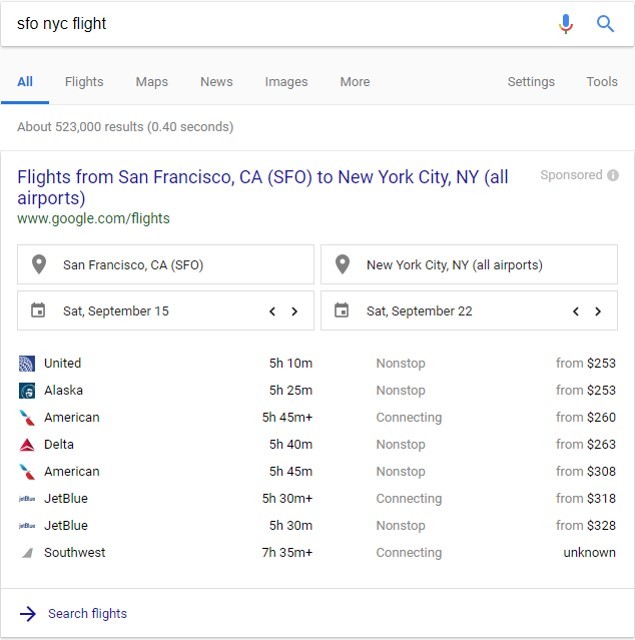Click the American Nonstop price from $308
Image resolution: width=635 pixels, height=640 pixels.
[x=586, y=471]
